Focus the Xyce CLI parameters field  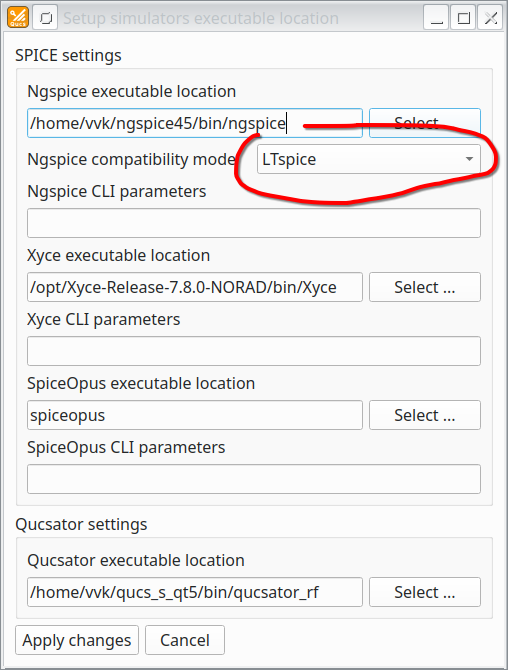(x=254, y=351)
